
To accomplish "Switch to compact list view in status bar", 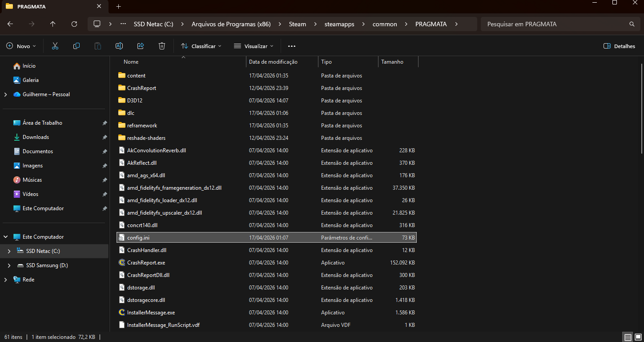I will click(628, 337).
